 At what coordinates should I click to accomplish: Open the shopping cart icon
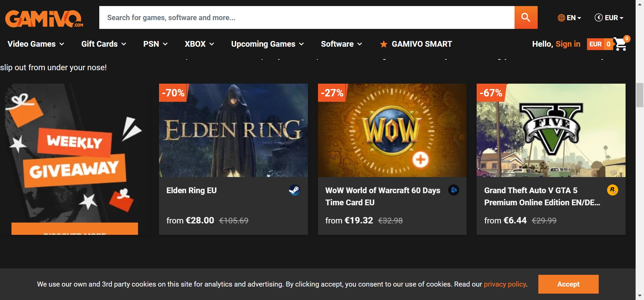point(621,44)
